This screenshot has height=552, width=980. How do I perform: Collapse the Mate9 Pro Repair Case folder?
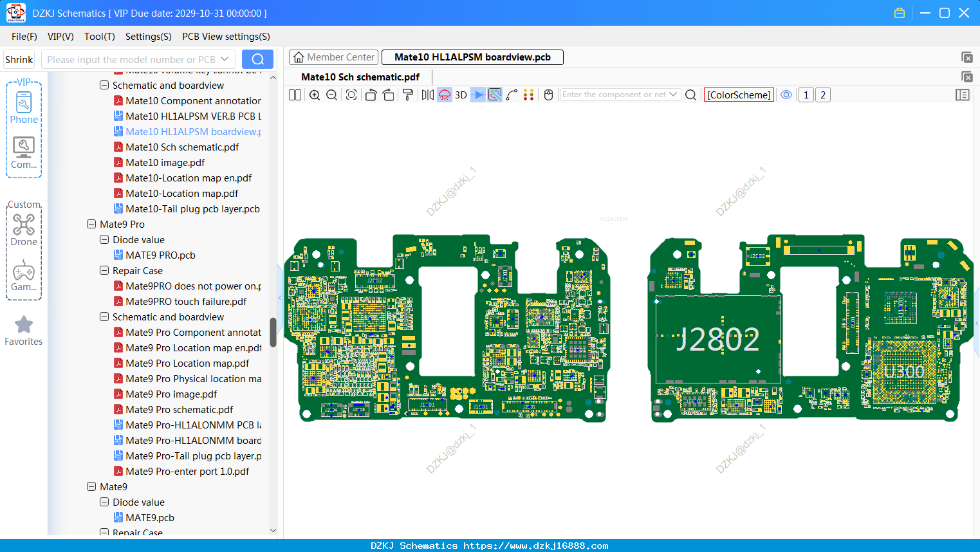pos(104,271)
